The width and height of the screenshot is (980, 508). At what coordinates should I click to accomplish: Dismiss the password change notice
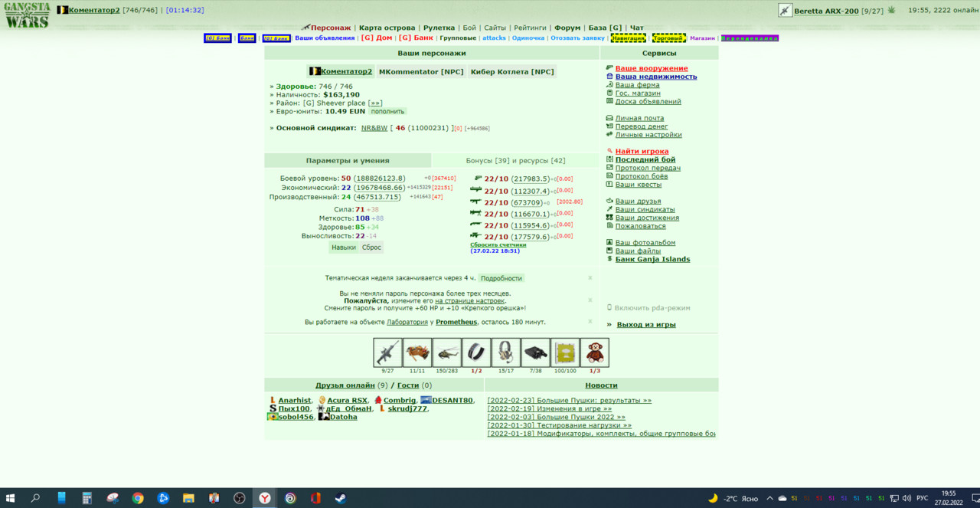coord(590,300)
